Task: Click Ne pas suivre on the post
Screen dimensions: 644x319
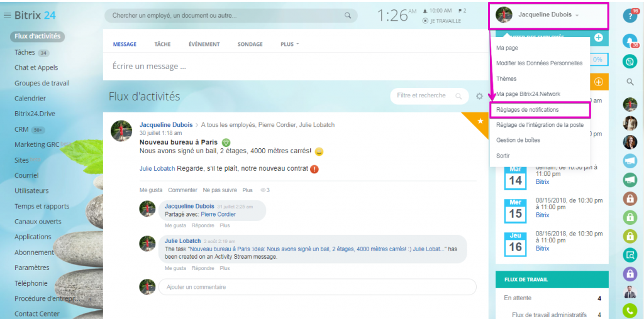Action: pyautogui.click(x=219, y=190)
